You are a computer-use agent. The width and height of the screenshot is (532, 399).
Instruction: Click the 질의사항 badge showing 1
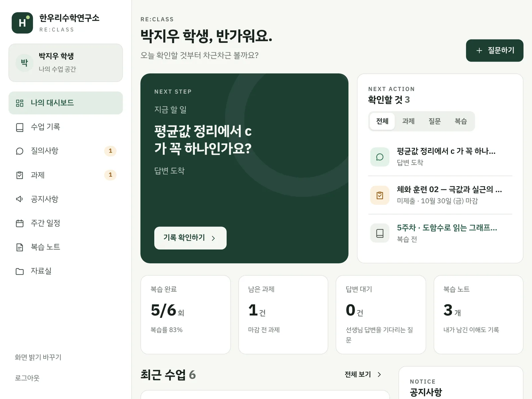click(x=110, y=151)
